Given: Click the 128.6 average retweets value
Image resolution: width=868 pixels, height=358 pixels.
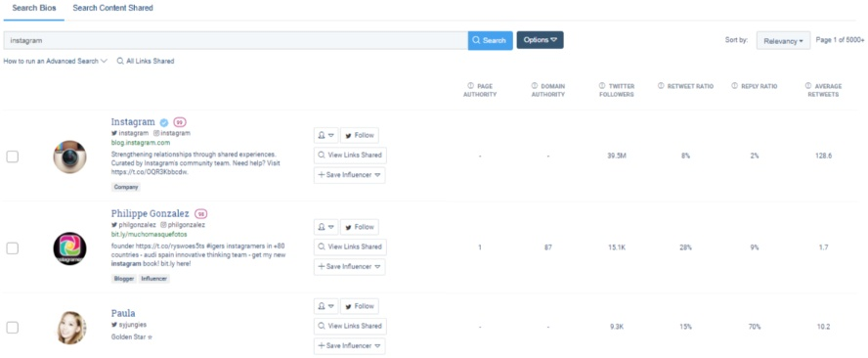Looking at the screenshot, I should 823,157.
